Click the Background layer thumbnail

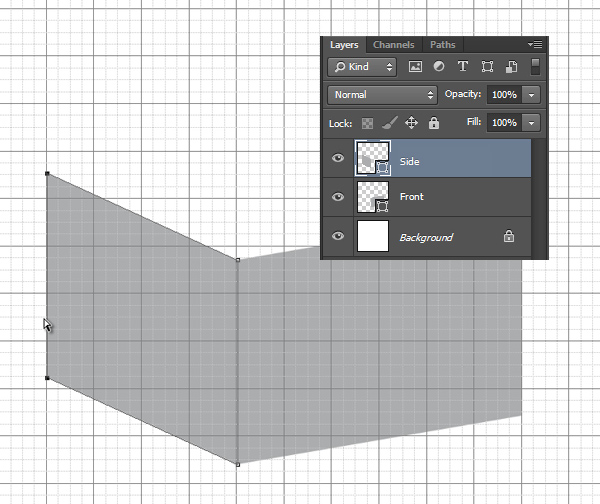373,236
